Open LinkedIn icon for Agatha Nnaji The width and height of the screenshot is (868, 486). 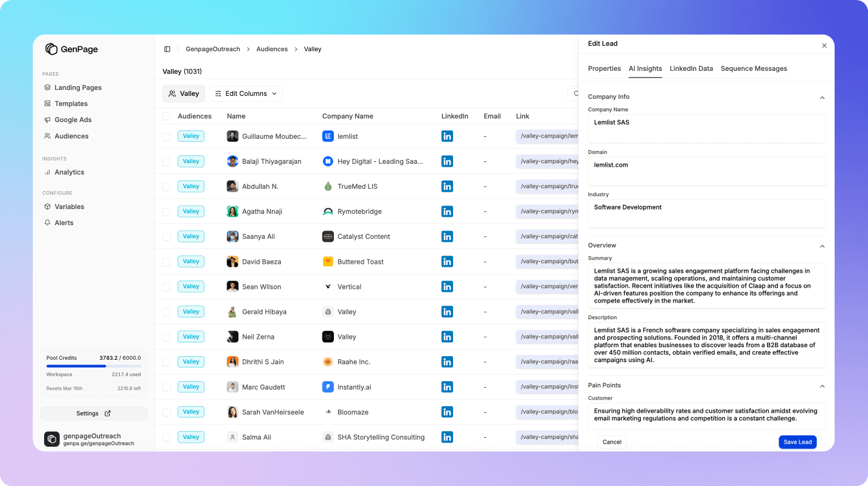447,211
